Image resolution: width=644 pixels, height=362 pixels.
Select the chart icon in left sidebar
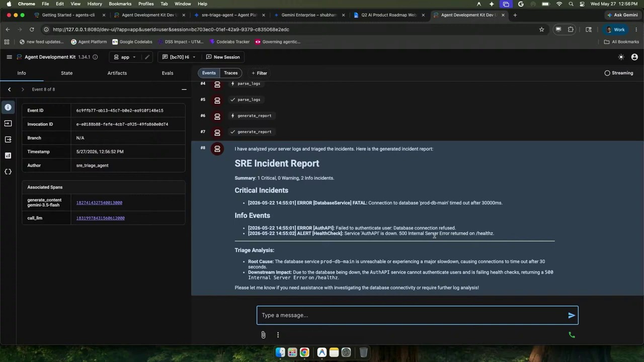pos(8,155)
